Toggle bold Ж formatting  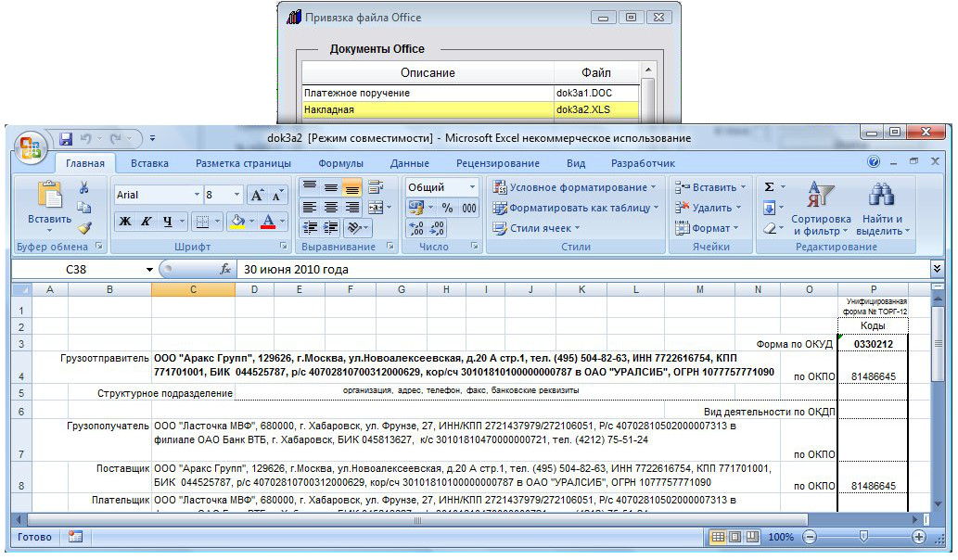[124, 221]
